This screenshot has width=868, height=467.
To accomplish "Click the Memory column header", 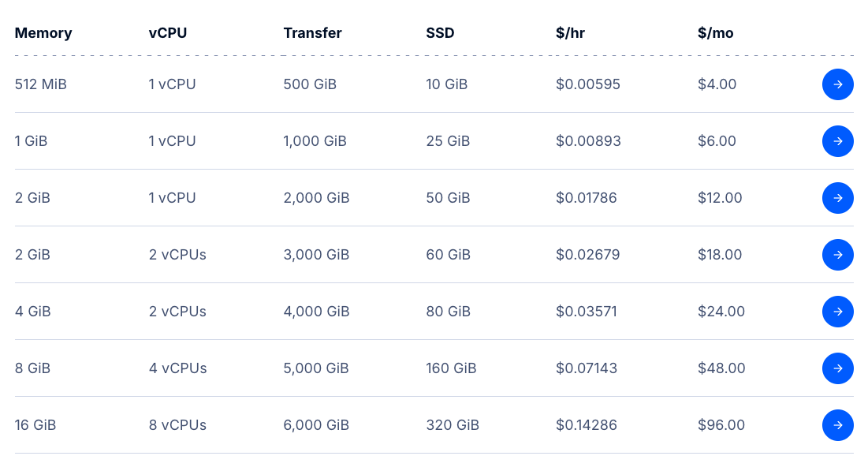I will (43, 33).
